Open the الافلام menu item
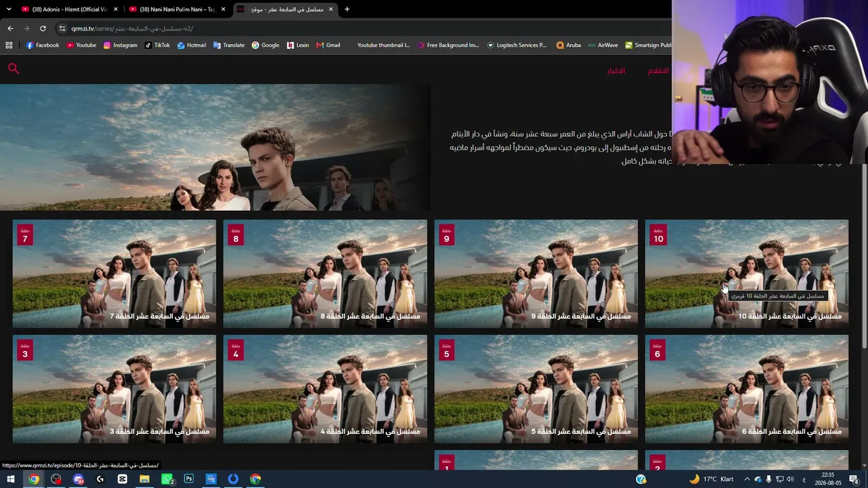 658,70
